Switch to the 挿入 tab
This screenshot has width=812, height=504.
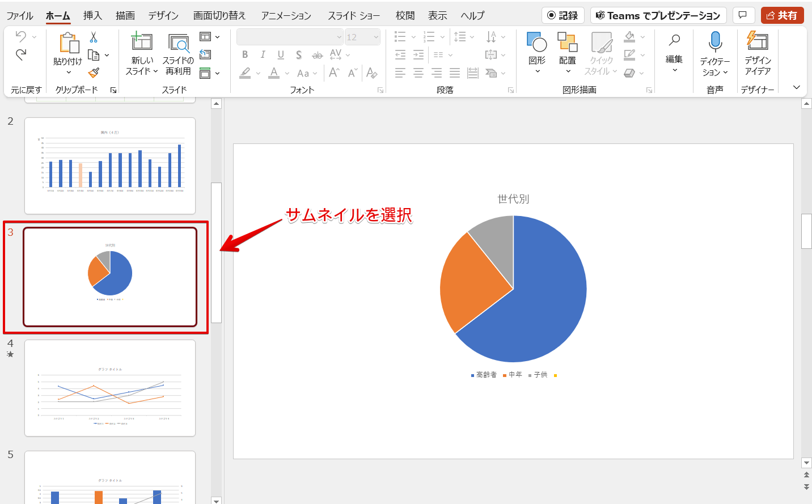(x=92, y=15)
